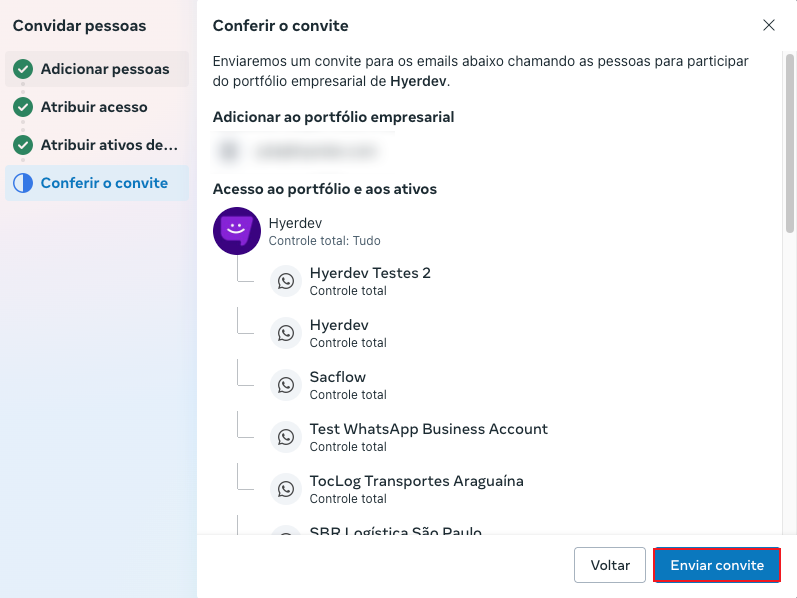
Task: Click the WhatsApp icon next to Sacflow
Action: point(286,386)
